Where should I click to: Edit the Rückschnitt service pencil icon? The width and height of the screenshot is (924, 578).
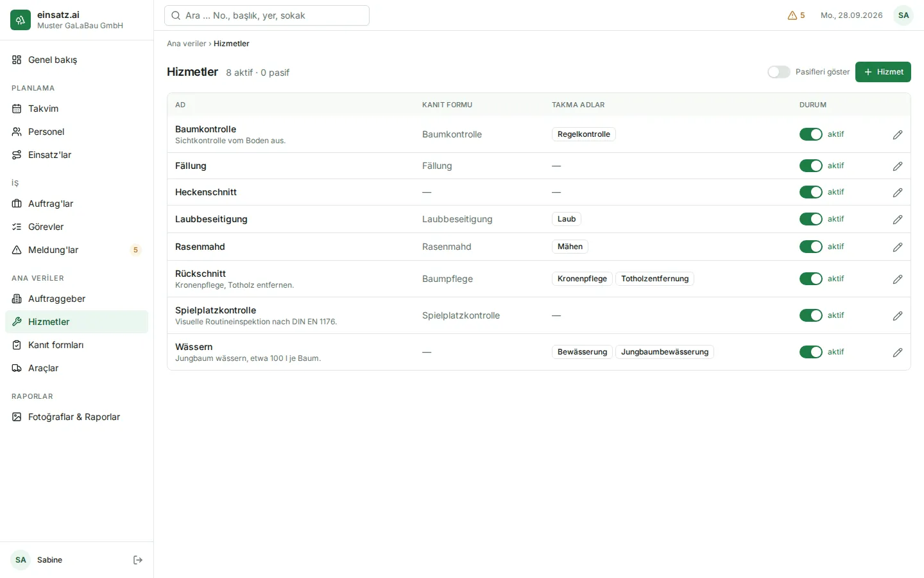898,279
